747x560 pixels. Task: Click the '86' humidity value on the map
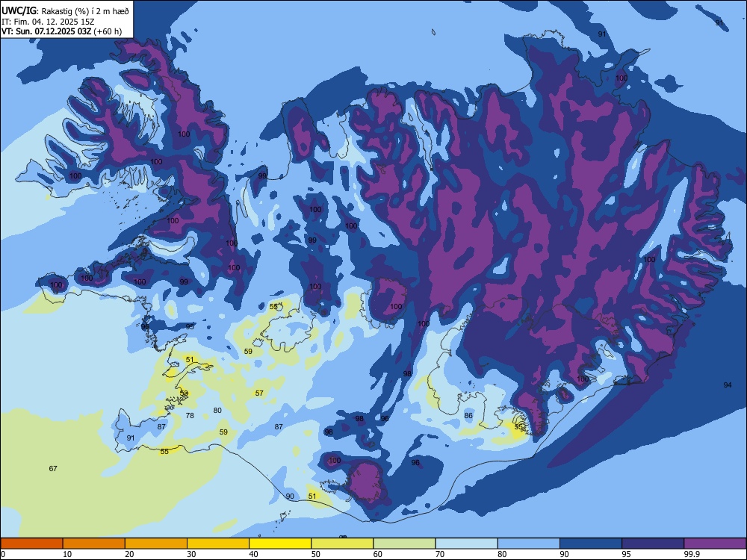tap(469, 416)
